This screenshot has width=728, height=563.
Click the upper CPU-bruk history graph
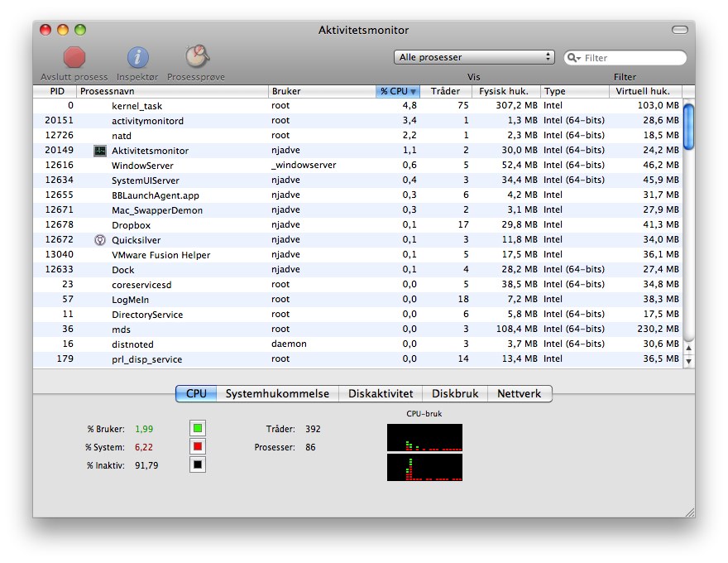[x=425, y=438]
